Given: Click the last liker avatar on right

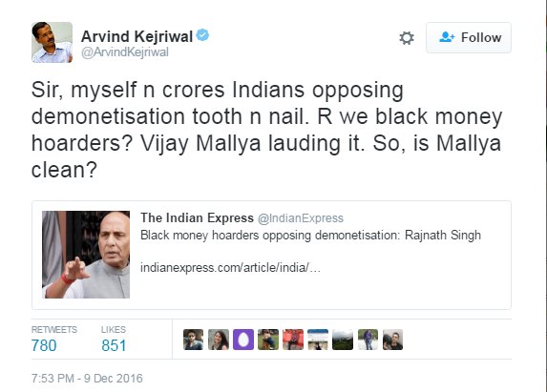Looking at the screenshot, I should [x=392, y=340].
